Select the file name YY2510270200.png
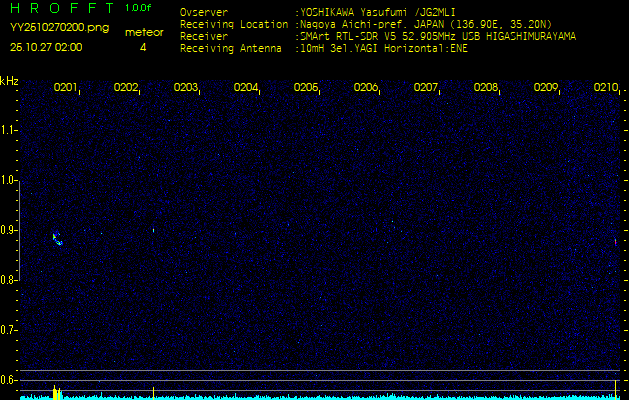Image resolution: width=629 pixels, height=400 pixels. pos(59,28)
